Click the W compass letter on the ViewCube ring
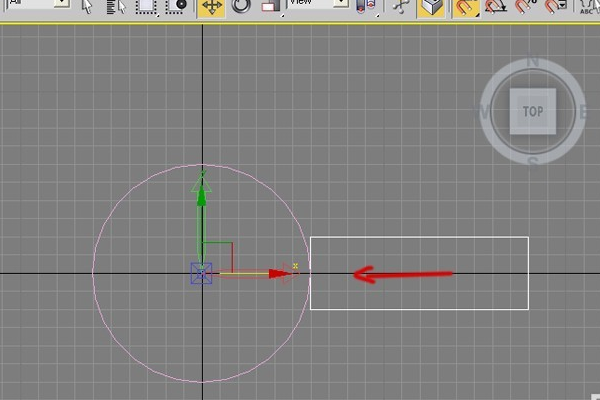This screenshot has height=400, width=600. coord(482,113)
